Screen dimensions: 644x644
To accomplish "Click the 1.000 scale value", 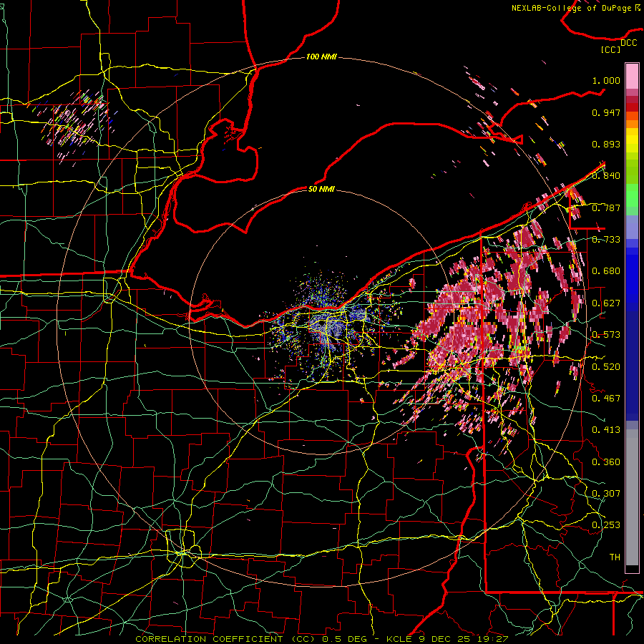I will (606, 80).
